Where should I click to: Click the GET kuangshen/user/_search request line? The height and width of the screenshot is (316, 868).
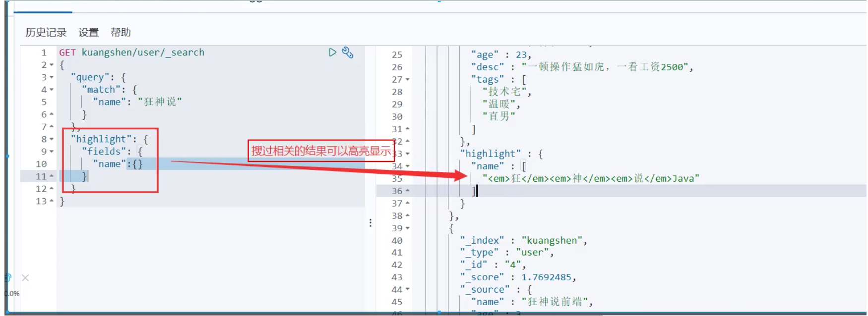coord(131,53)
